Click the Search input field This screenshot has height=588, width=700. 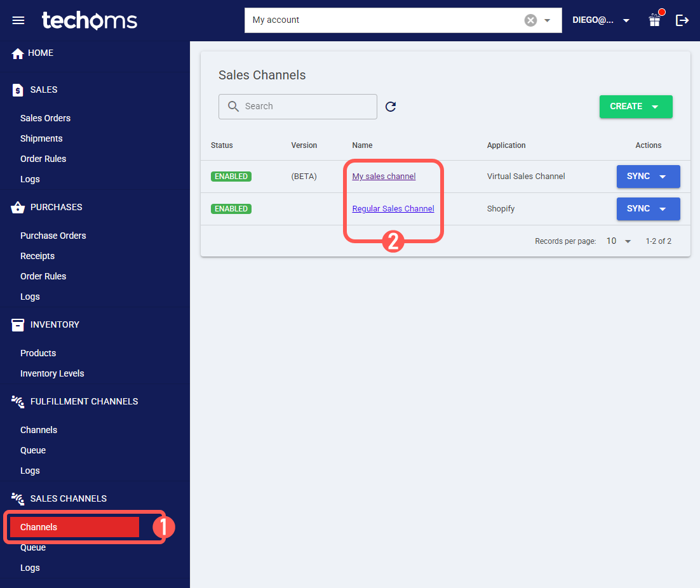(298, 106)
